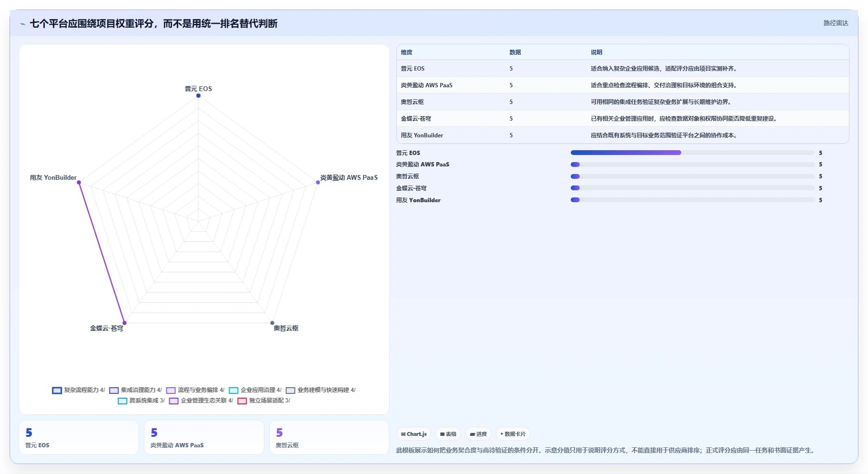Screen dimensions: 868x474
Task: Select the 普元 EOS radar data point
Action: 198,95
